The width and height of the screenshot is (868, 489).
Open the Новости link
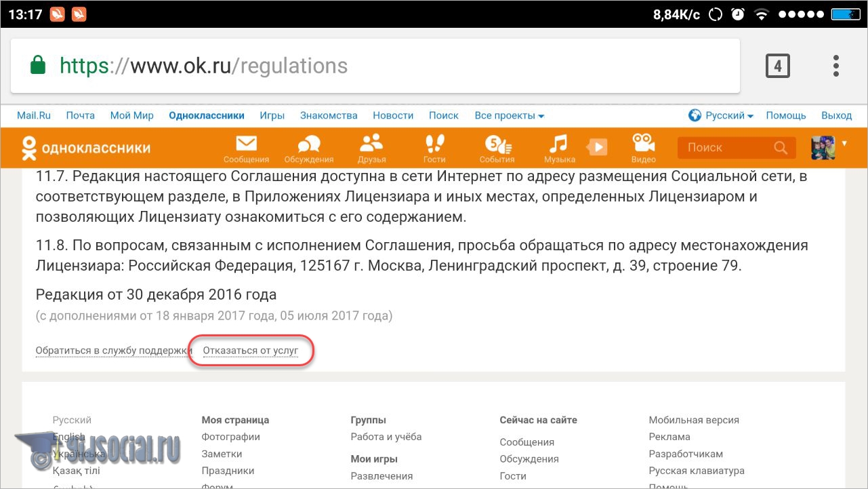pyautogui.click(x=393, y=115)
